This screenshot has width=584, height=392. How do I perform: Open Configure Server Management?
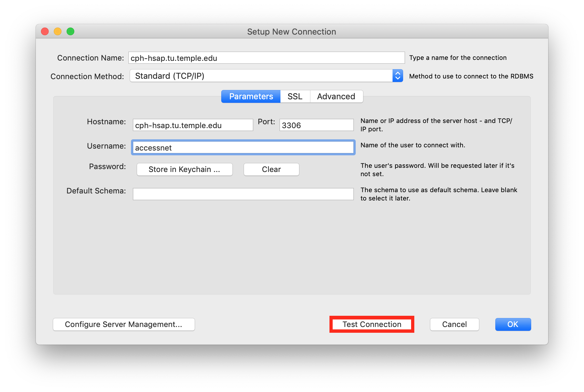tap(124, 324)
